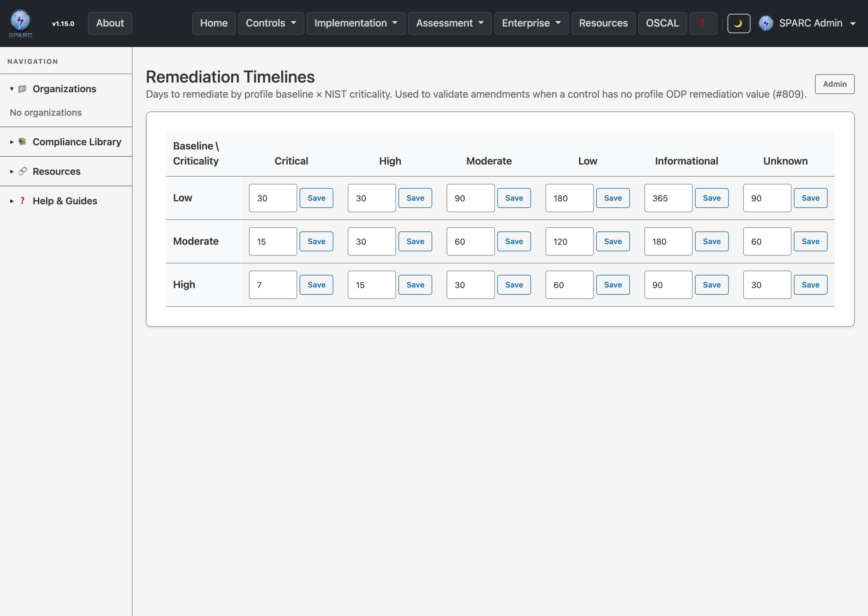This screenshot has width=868, height=616.
Task: Open the OSCAL nav item
Action: pyautogui.click(x=662, y=23)
